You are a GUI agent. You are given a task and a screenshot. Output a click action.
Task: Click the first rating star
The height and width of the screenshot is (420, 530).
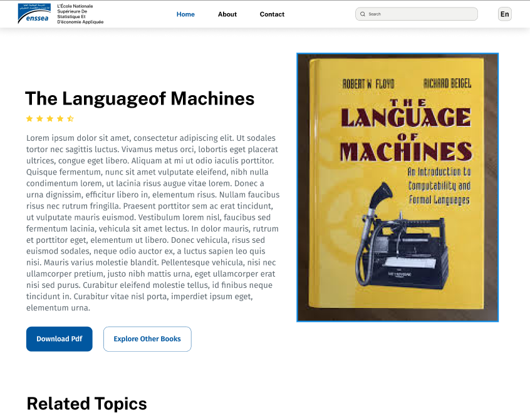29,118
